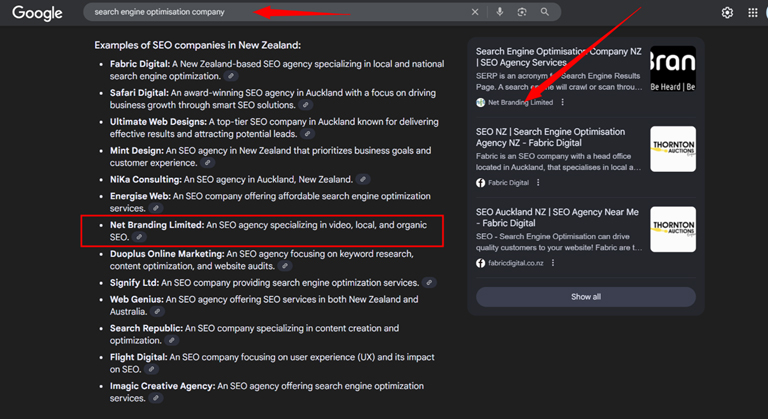Open search by image lens icon
The width and height of the screenshot is (768, 419).
522,12
